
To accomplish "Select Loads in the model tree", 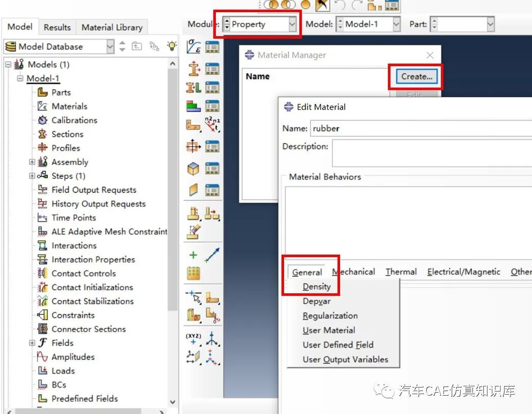I will (63, 371).
